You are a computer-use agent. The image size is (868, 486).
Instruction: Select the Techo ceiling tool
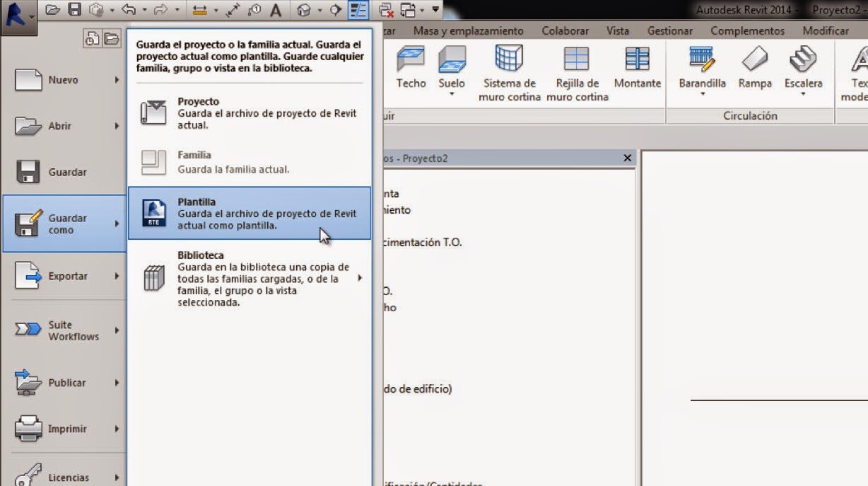click(x=411, y=69)
